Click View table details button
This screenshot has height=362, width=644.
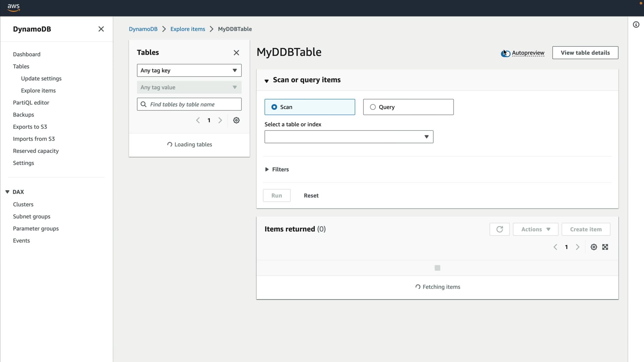pyautogui.click(x=585, y=53)
